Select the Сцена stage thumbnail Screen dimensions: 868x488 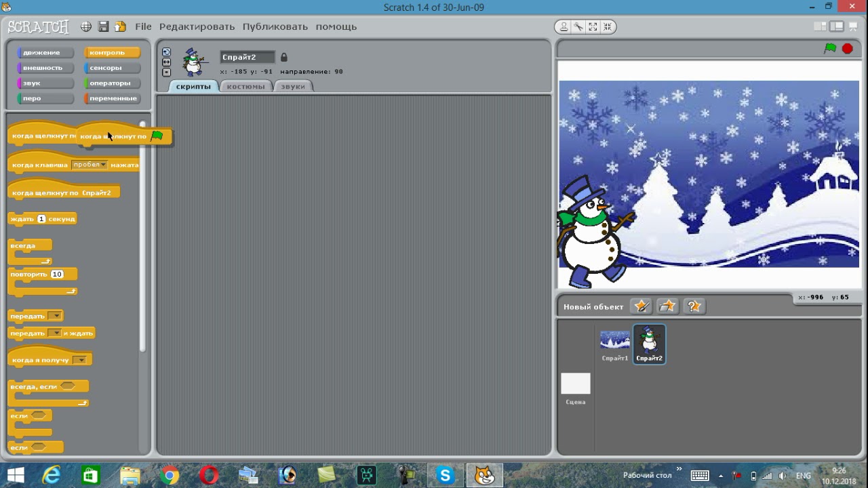[x=576, y=388]
